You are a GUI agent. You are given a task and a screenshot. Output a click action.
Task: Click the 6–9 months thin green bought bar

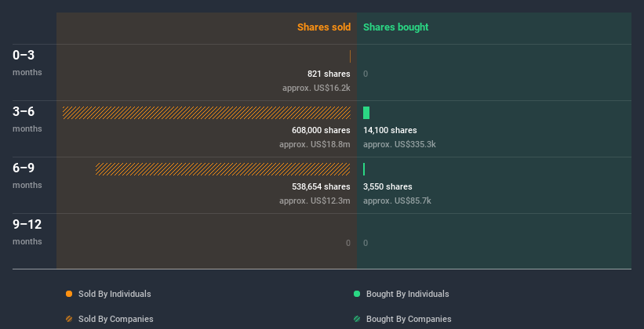[x=364, y=169]
